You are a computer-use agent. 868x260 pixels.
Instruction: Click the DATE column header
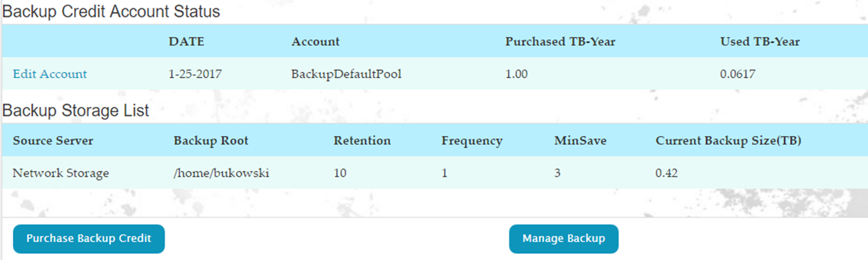pos(186,41)
